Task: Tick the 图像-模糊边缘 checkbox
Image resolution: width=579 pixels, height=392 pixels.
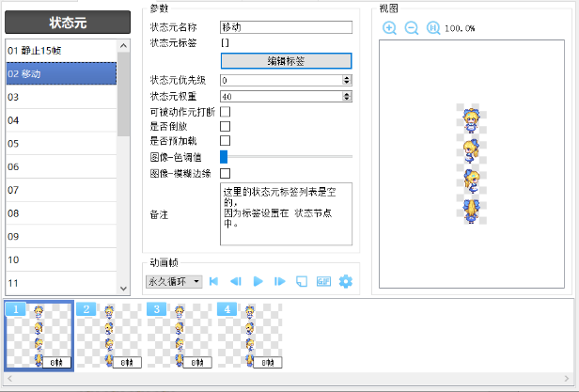Action: [225, 173]
